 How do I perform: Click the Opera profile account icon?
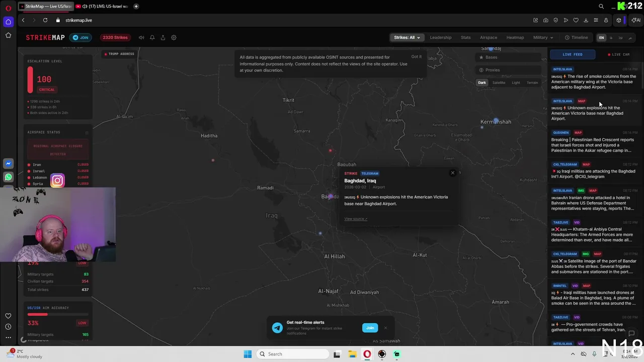pos(606,20)
